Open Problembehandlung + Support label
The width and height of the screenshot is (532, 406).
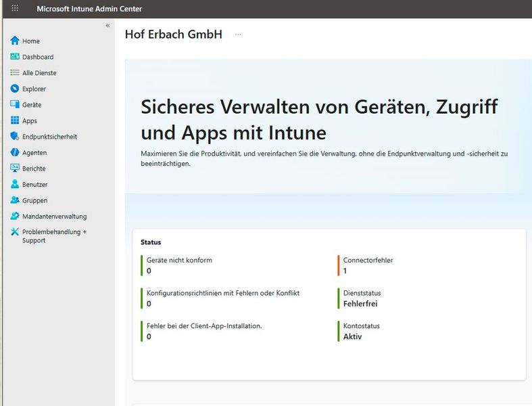(54, 236)
